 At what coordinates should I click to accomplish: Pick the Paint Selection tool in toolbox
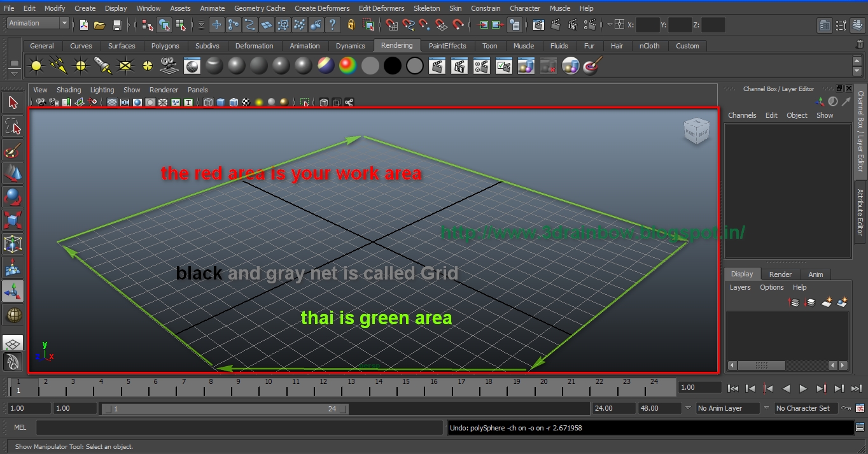click(x=13, y=150)
